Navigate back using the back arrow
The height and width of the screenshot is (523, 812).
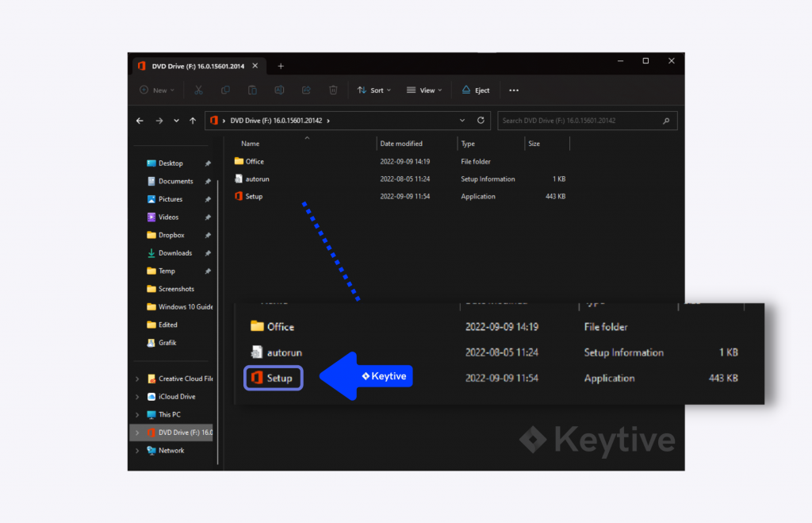[x=140, y=121]
